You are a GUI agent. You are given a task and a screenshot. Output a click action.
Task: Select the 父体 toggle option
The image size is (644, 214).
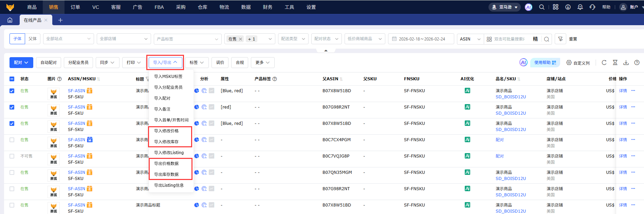33,39
